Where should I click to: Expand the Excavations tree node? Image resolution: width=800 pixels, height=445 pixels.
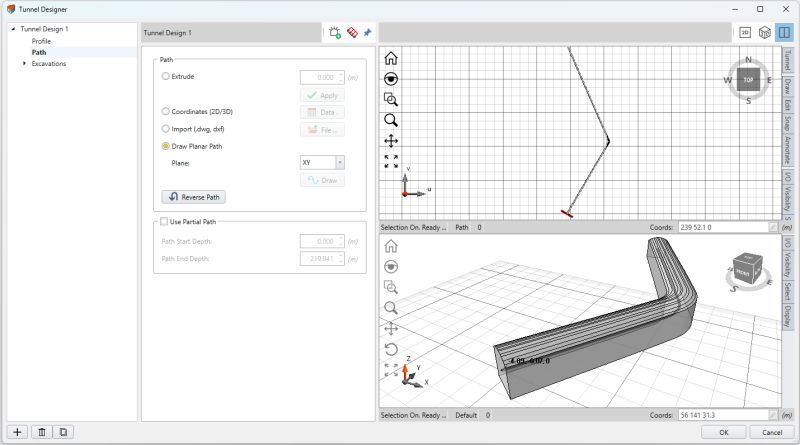24,63
